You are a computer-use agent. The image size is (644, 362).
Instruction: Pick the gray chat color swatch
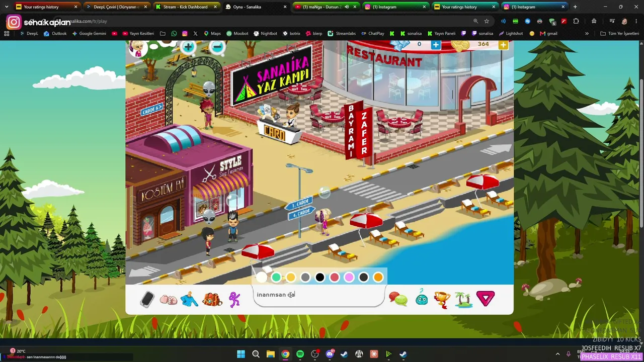point(305,277)
